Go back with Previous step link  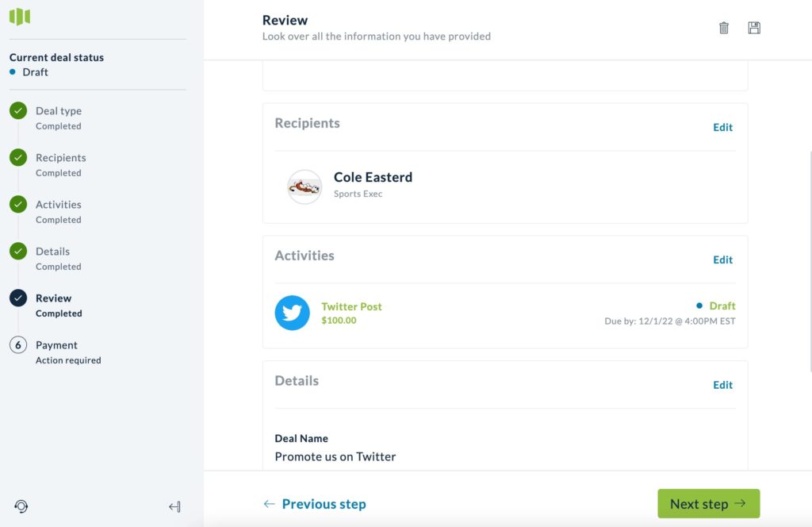pos(314,504)
